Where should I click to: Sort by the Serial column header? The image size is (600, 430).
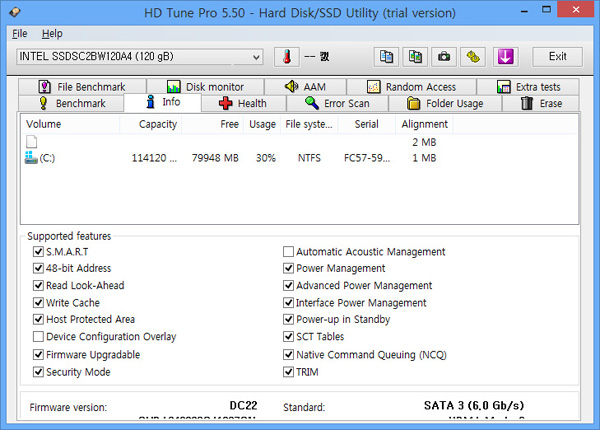[367, 124]
